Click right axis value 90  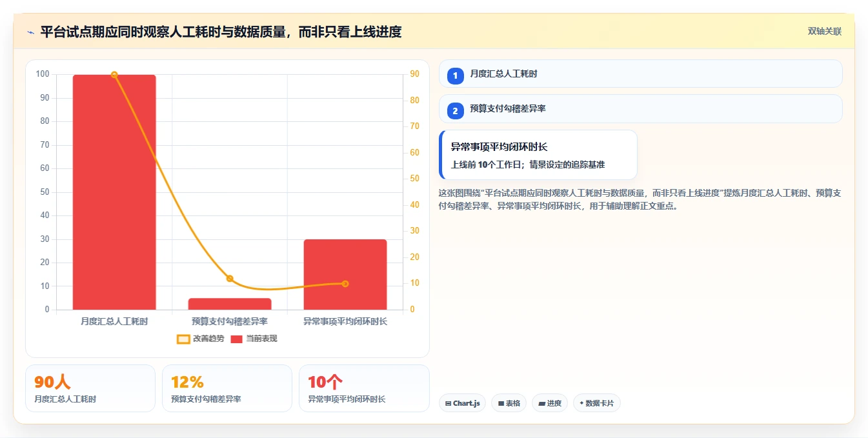point(414,74)
